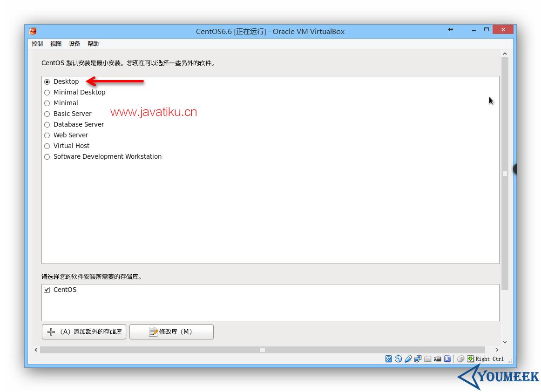Click the CPU virtualization status icon
The image size is (541, 392).
pyautogui.click(x=447, y=359)
